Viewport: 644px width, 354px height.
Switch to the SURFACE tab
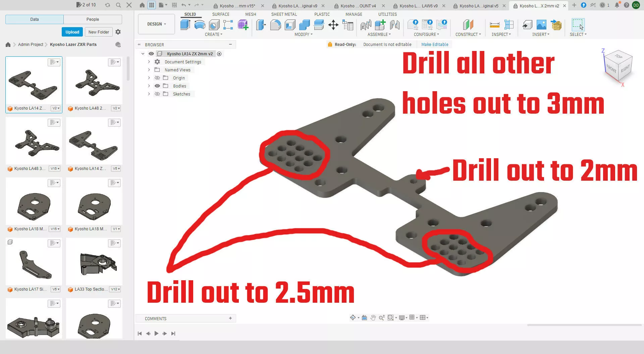221,14
